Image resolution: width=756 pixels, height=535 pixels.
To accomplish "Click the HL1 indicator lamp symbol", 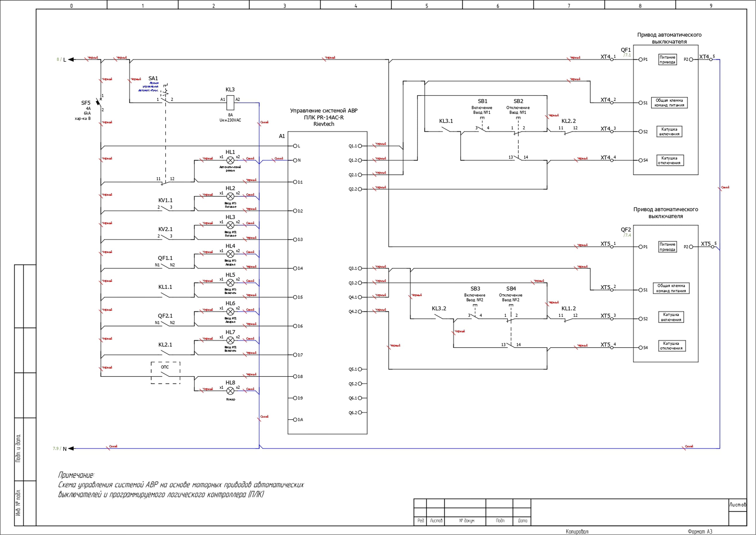I will point(231,160).
